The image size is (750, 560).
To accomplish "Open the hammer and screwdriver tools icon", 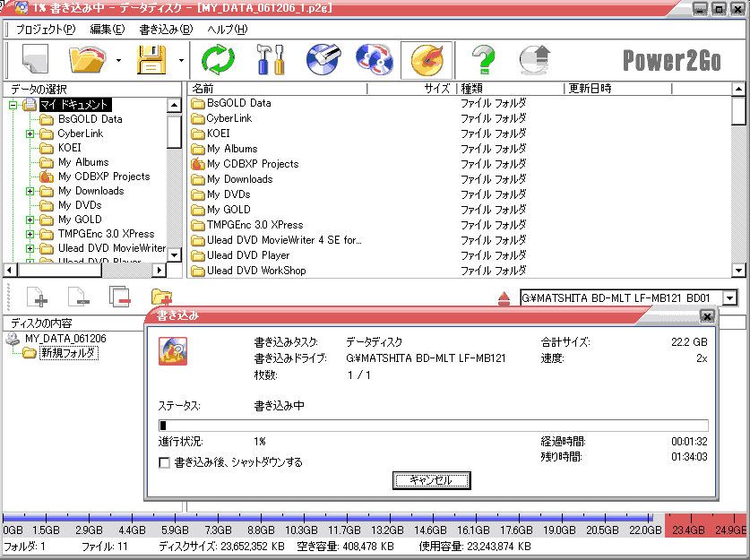I will (271, 59).
